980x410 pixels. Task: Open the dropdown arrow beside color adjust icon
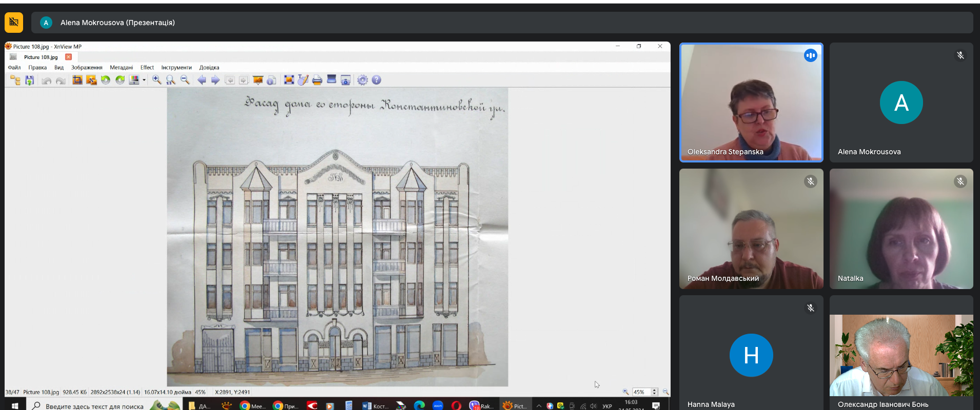tap(144, 80)
